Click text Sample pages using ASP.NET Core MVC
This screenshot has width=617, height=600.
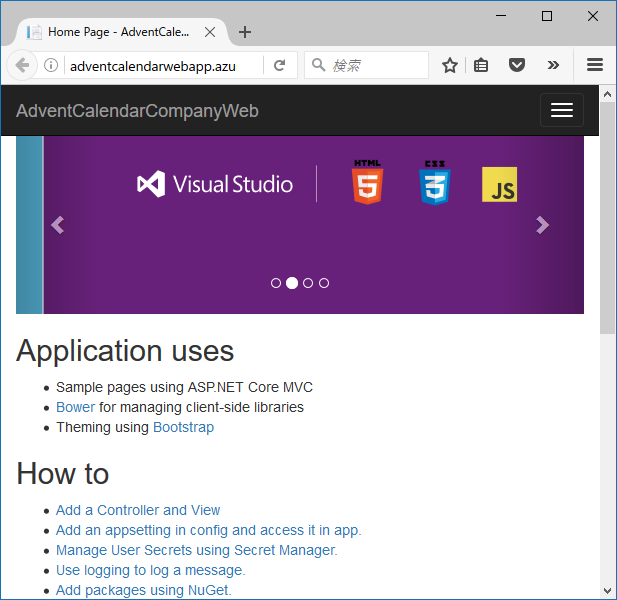tap(184, 388)
